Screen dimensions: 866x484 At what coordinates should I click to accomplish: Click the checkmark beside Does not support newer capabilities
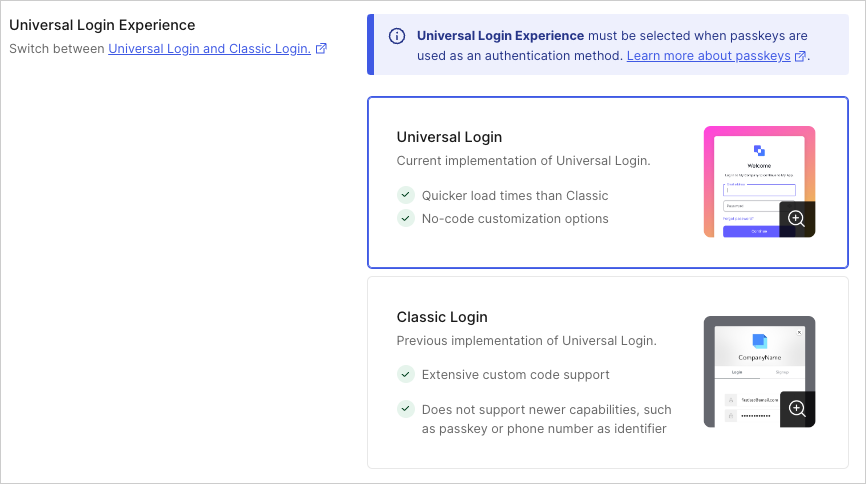click(x=405, y=409)
